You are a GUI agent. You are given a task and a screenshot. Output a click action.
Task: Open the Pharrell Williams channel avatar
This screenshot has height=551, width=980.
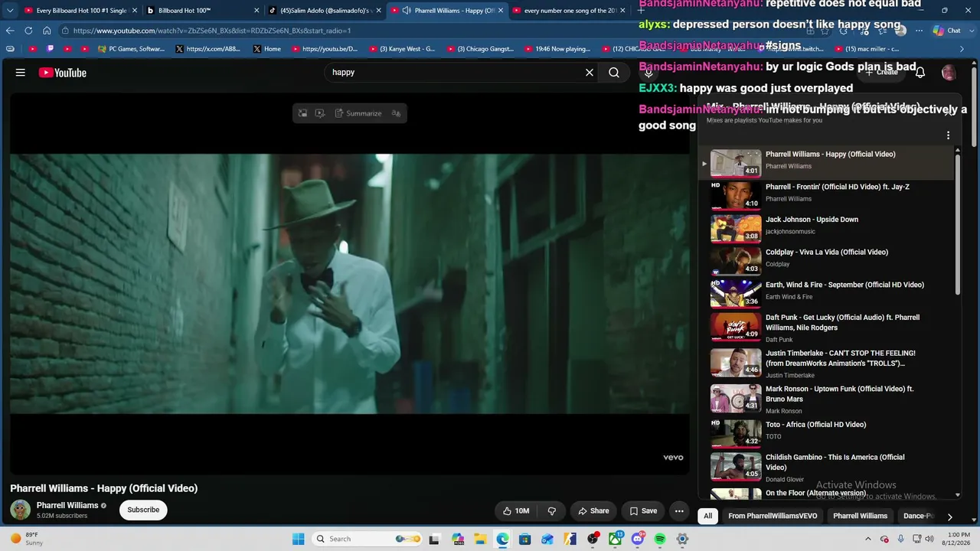pyautogui.click(x=21, y=510)
